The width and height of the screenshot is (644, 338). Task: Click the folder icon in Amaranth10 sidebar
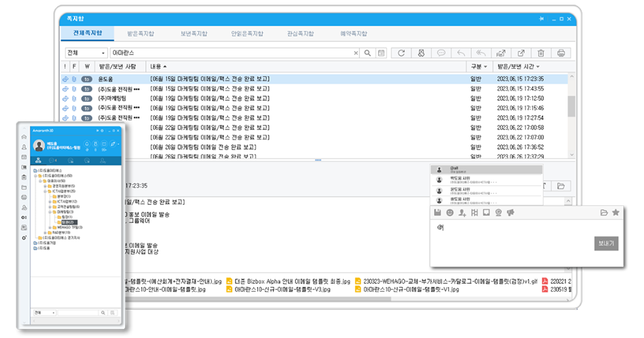coord(24,188)
